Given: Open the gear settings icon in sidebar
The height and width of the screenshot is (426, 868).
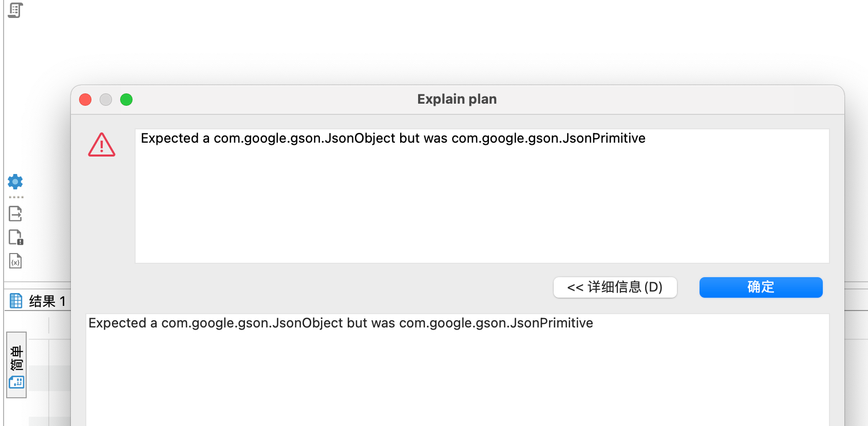Looking at the screenshot, I should coord(15,182).
